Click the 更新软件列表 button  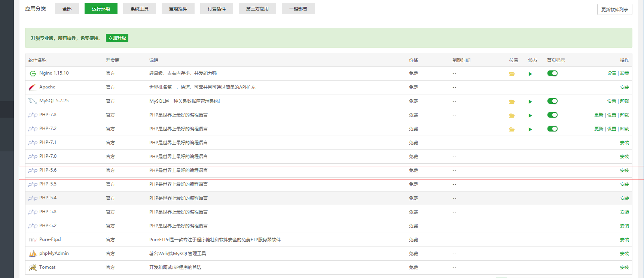click(615, 9)
